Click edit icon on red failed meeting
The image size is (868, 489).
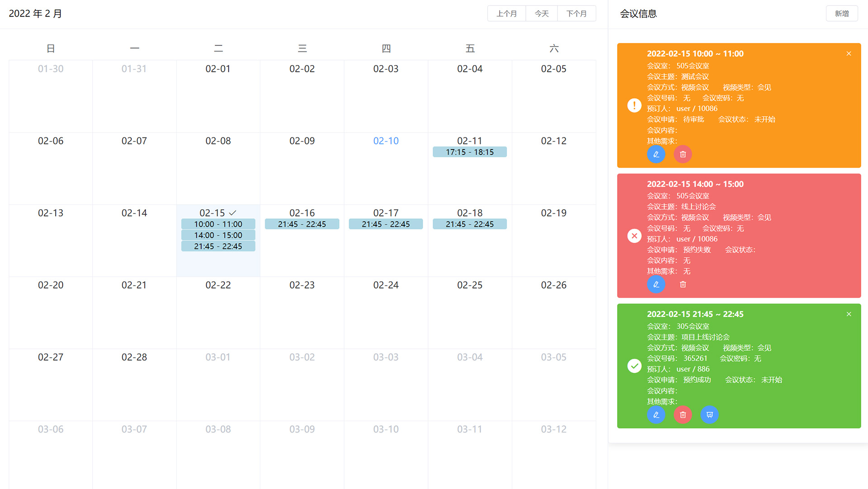point(656,284)
